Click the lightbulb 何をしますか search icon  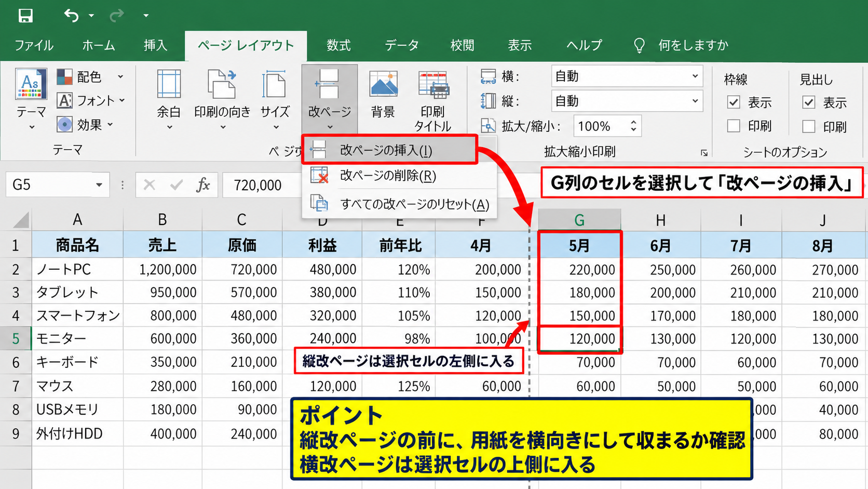point(639,46)
